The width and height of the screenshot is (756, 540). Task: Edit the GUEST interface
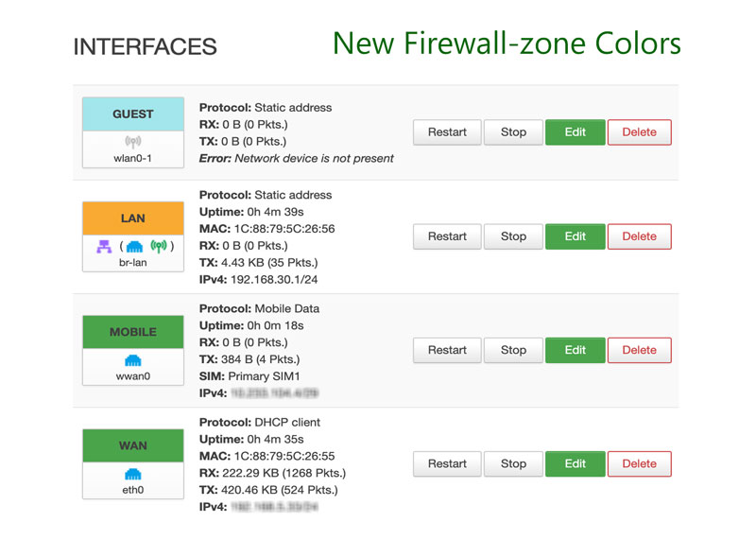(576, 132)
